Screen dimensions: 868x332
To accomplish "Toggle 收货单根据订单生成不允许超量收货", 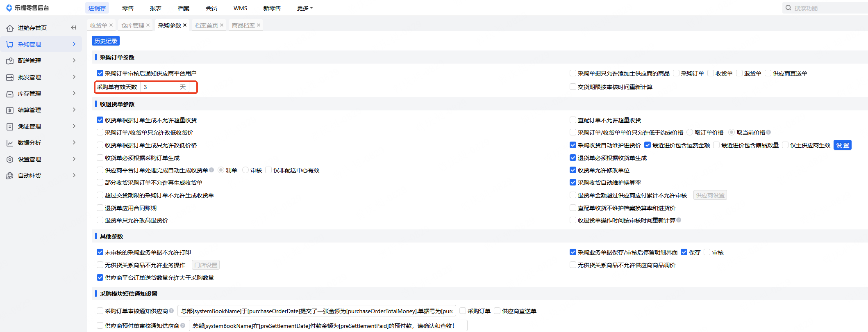I will pyautogui.click(x=100, y=120).
